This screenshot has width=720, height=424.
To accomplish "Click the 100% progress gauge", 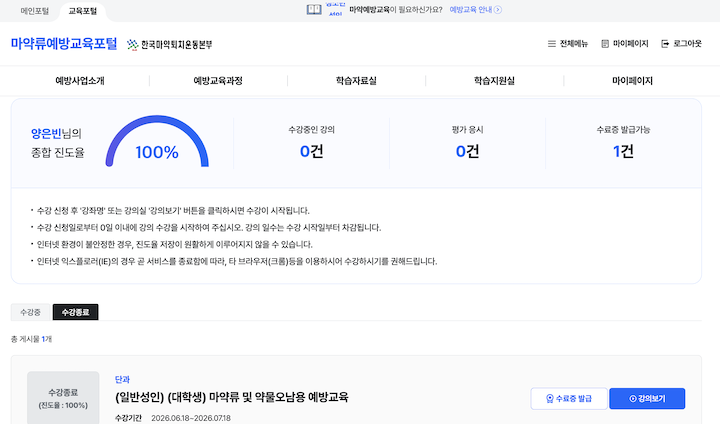I will (x=157, y=141).
